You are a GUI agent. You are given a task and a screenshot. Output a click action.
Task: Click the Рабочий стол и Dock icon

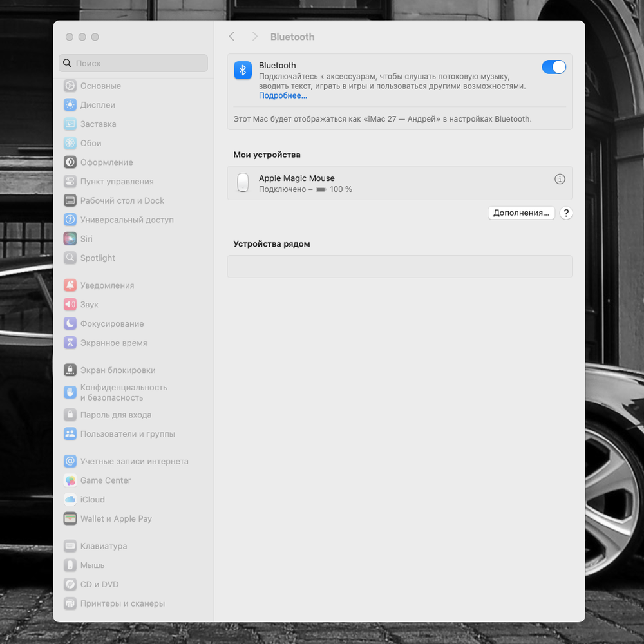click(x=70, y=200)
